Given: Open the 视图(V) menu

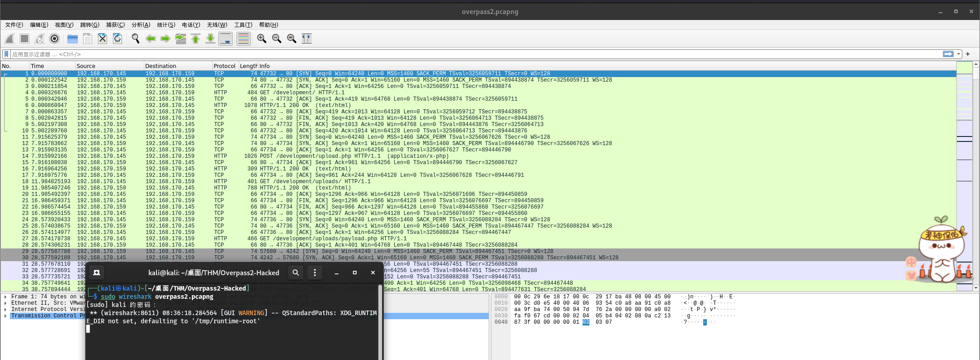Looking at the screenshot, I should pyautogui.click(x=64, y=25).
